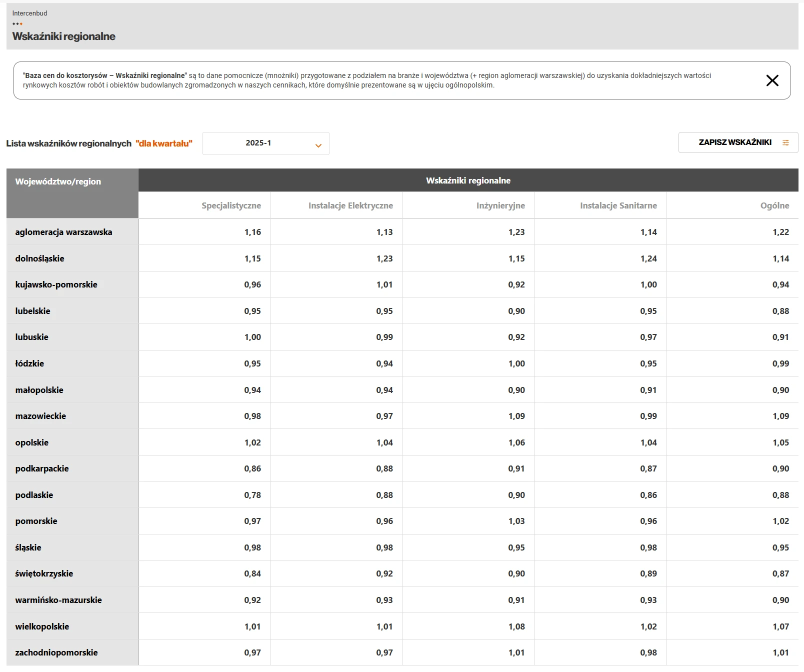The height and width of the screenshot is (672, 804).
Task: Click the Wskaźniki regionalne page title
Action: [63, 36]
